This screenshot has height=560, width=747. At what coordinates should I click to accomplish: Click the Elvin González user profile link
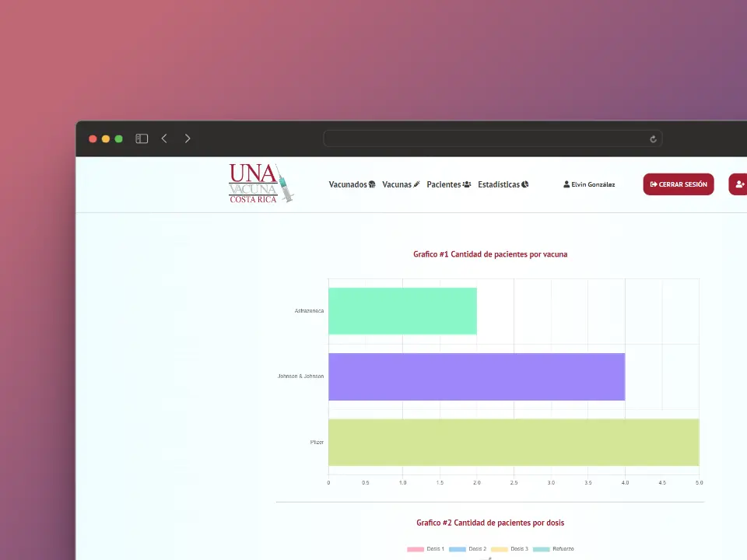tap(589, 184)
